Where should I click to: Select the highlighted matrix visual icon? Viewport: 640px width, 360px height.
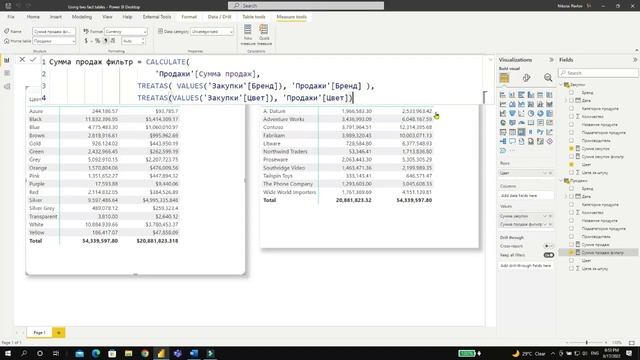521,132
